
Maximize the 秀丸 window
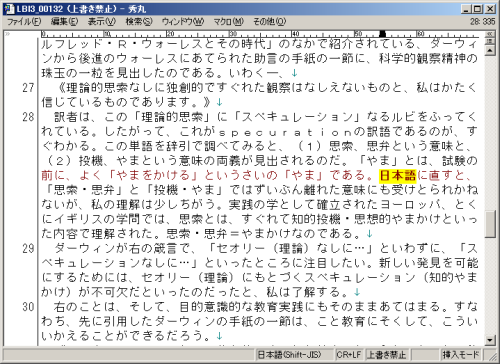(478, 9)
